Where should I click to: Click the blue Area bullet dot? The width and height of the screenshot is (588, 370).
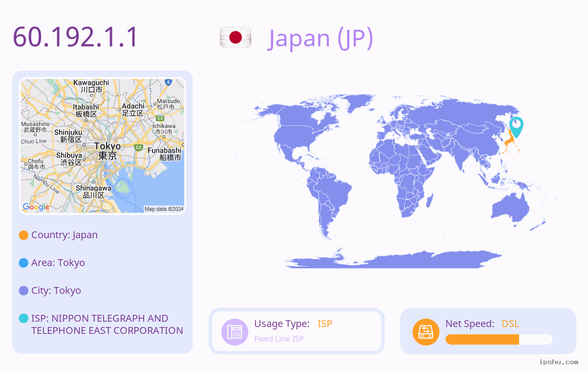(23, 263)
